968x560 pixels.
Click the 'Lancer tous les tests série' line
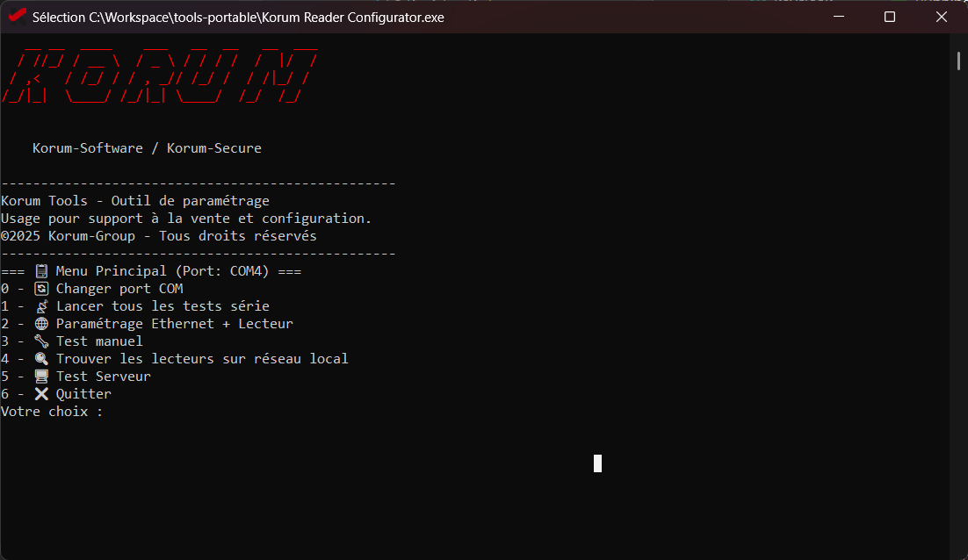(x=135, y=306)
